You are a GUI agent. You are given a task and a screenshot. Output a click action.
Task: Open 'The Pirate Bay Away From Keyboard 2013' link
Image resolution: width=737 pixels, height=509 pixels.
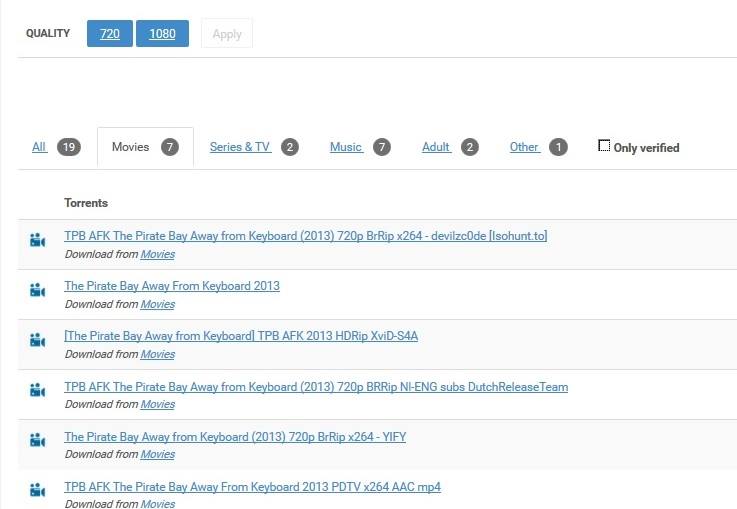(172, 286)
